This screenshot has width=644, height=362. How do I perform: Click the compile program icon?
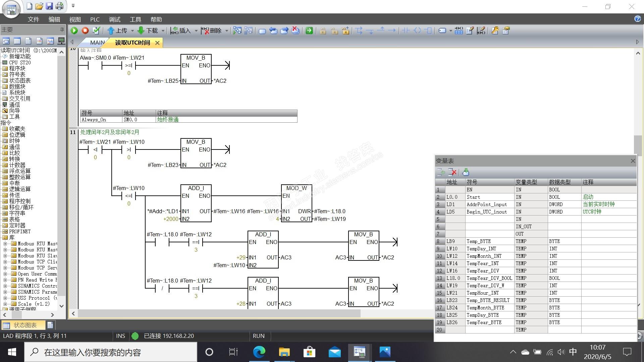coord(96,31)
